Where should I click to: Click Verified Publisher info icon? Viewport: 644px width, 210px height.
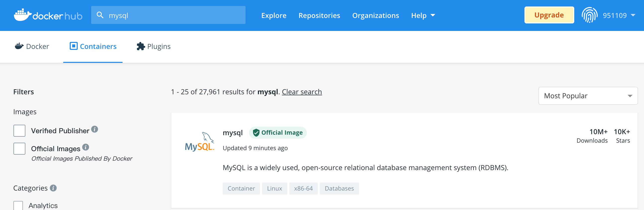94,129
